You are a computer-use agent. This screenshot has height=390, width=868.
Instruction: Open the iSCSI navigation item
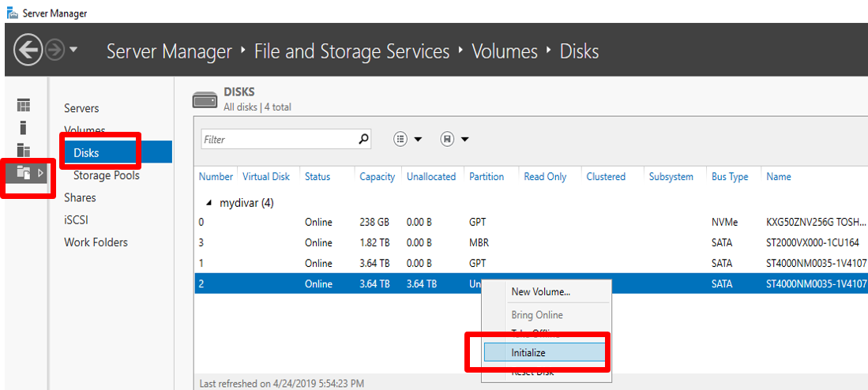(77, 220)
